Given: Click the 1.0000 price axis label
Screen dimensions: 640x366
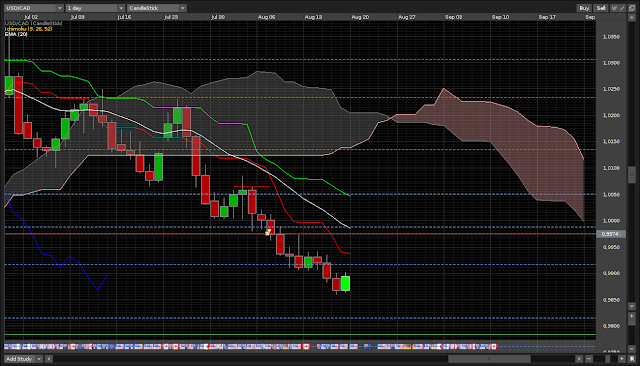Looking at the screenshot, I should [611, 221].
